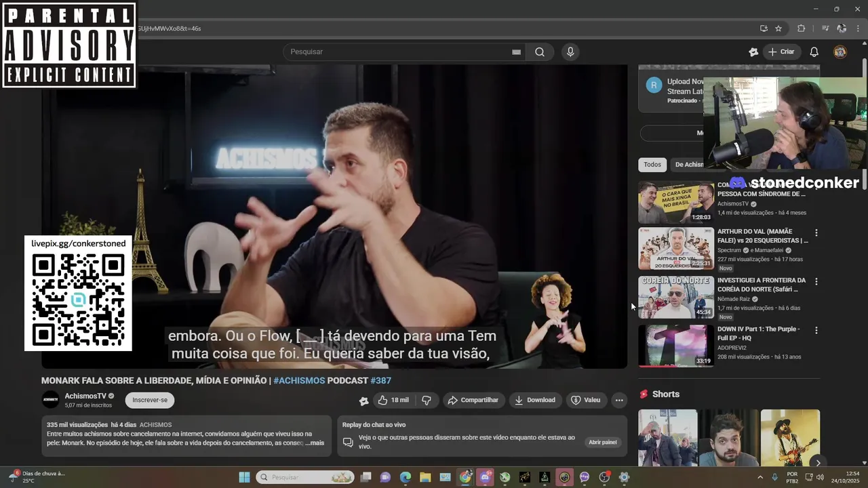Click the Download button
This screenshot has width=868, height=488.
point(534,400)
